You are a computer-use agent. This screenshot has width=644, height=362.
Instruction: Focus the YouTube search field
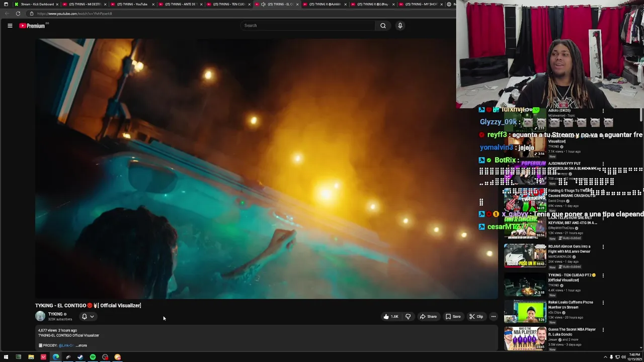click(x=307, y=26)
